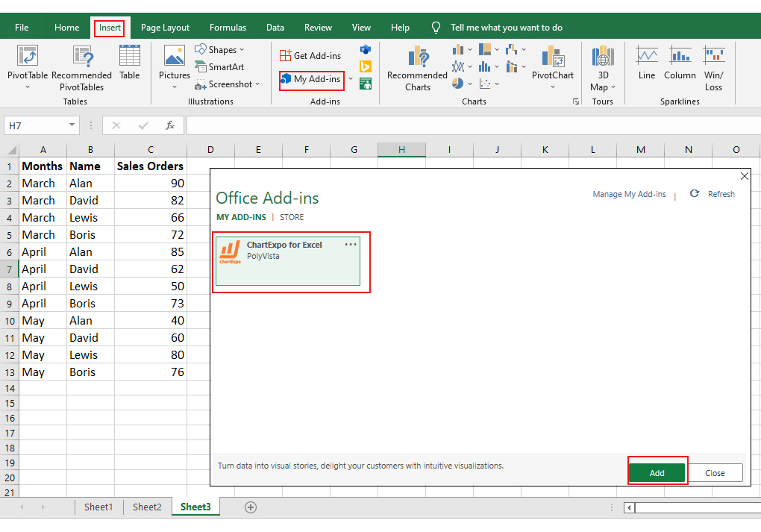Screen dimensions: 761x532
Task: Open the Data ribbon tab
Action: 275,28
